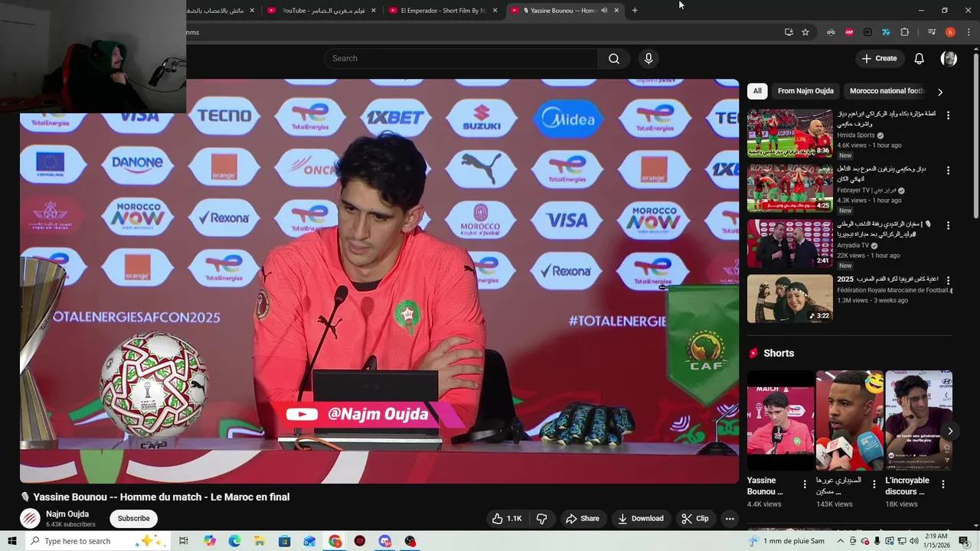Image resolution: width=980 pixels, height=551 pixels.
Task: Select the Morocco national football chip
Action: pos(887,91)
